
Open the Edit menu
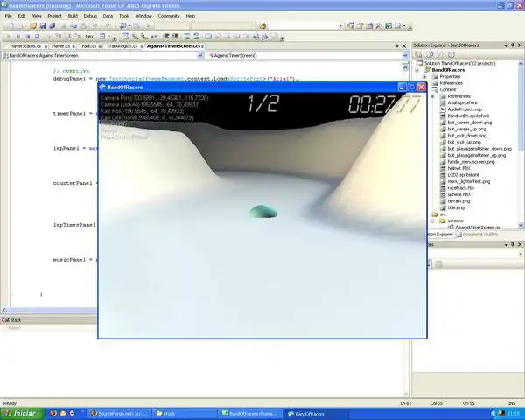tap(22, 16)
